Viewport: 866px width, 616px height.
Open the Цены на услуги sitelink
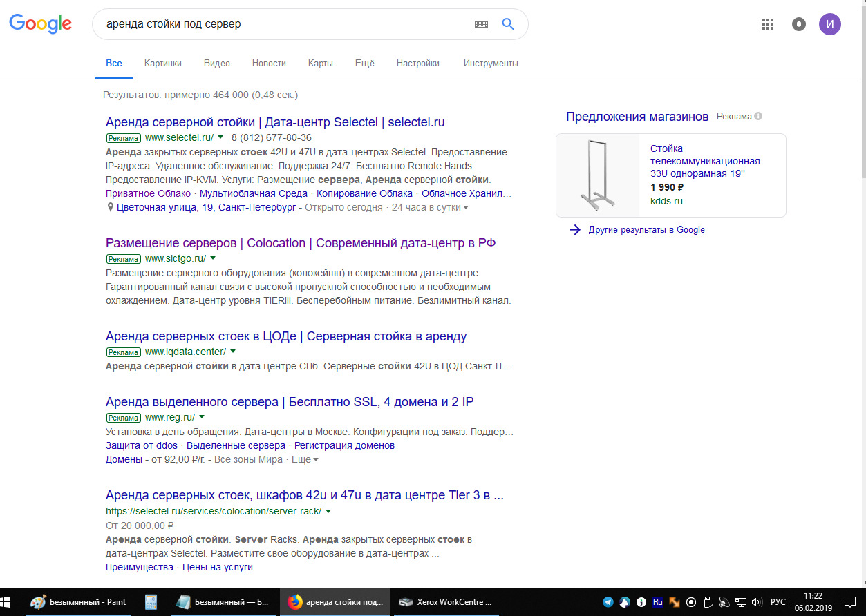point(218,567)
